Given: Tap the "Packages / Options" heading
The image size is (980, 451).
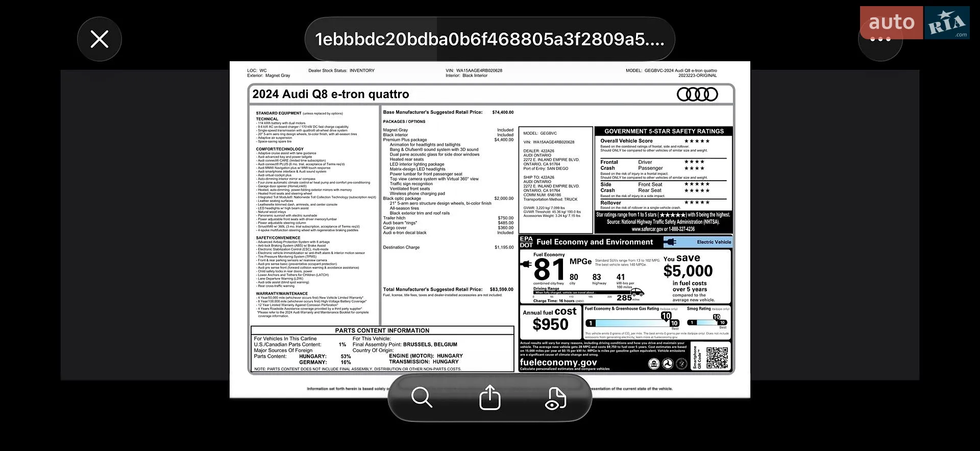Looking at the screenshot, I should [404, 121].
